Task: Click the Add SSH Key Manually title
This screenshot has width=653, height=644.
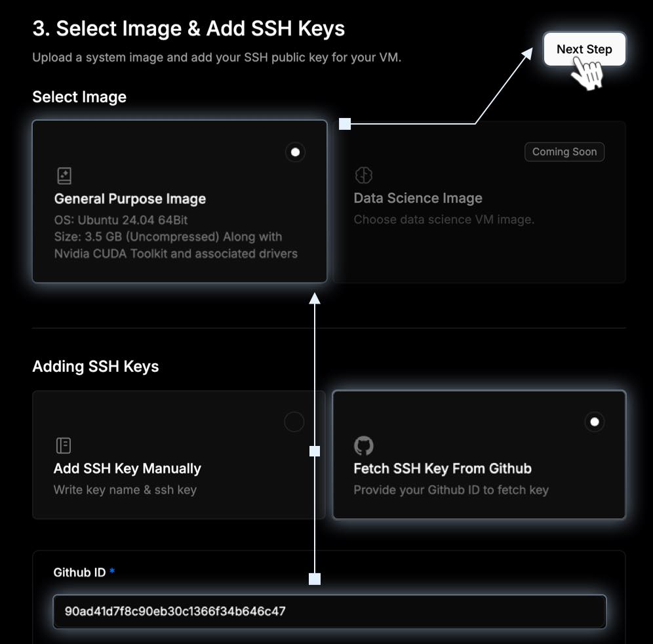Action: (x=127, y=469)
